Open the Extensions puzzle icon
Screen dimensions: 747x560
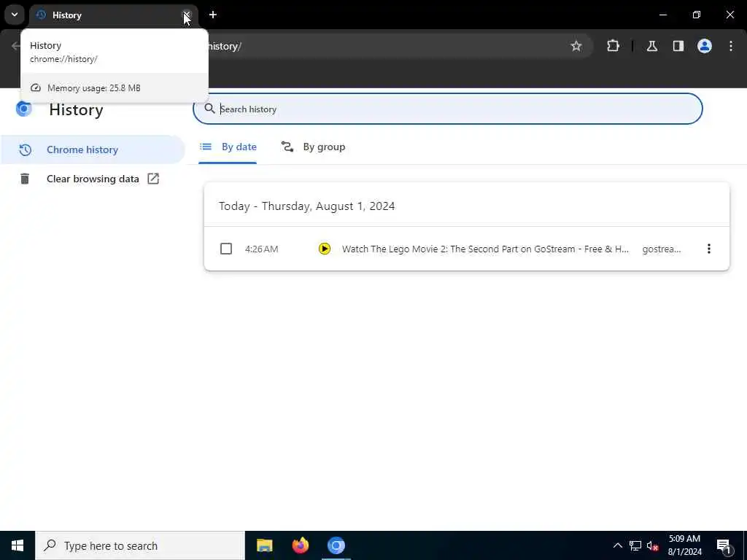pyautogui.click(x=613, y=46)
